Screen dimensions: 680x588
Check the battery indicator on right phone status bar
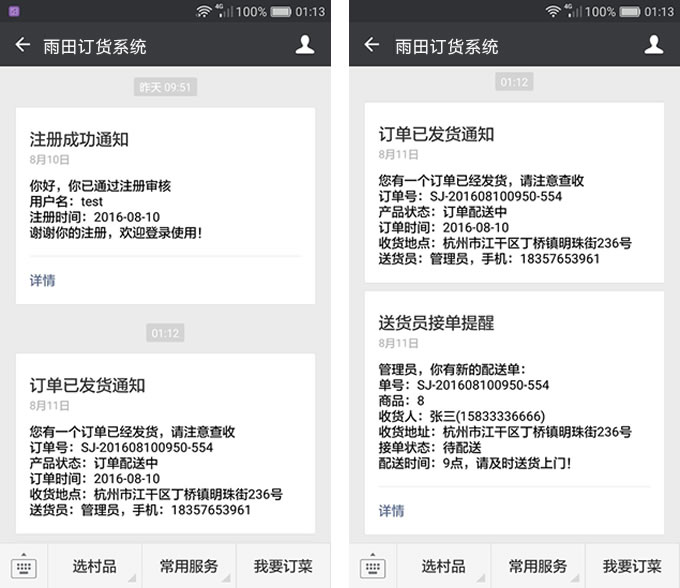click(630, 11)
